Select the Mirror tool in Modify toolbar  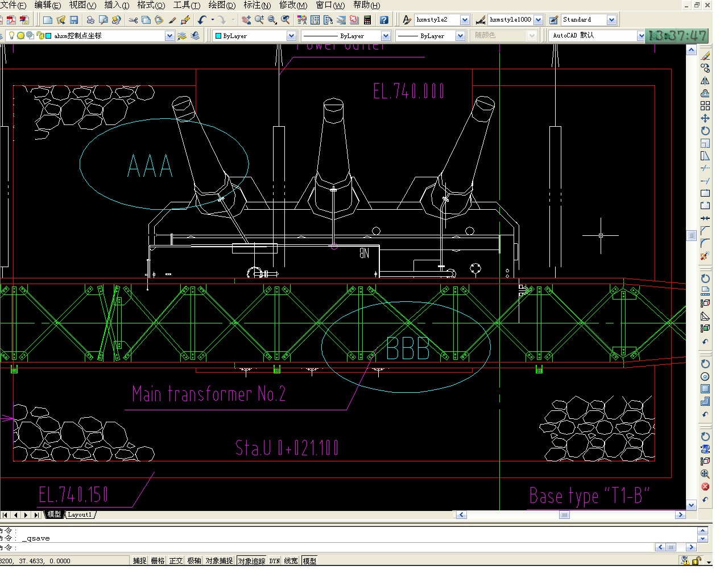point(705,81)
